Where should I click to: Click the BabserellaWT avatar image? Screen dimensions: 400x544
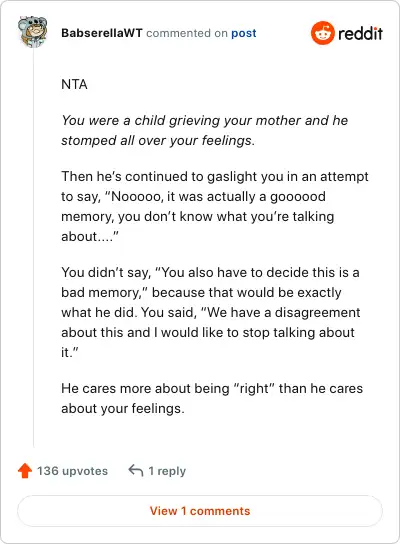tap(33, 32)
